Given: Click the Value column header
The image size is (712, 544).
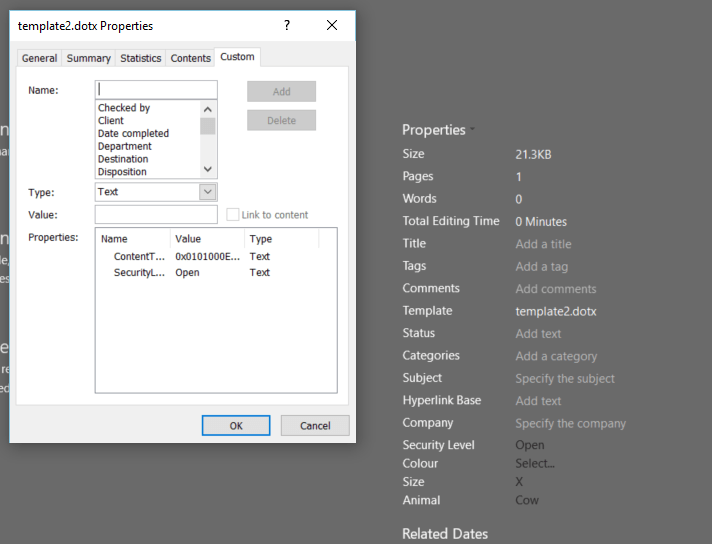Looking at the screenshot, I should point(208,238).
